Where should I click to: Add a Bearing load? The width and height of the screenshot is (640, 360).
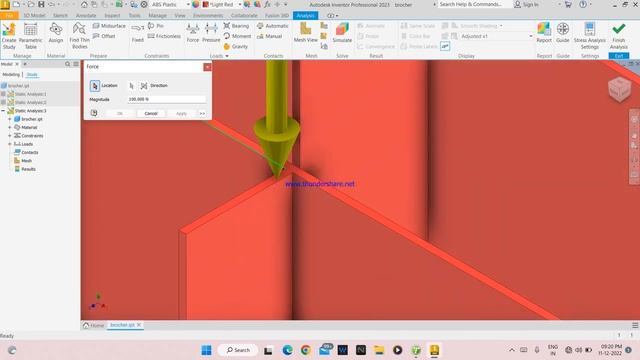(x=236, y=26)
